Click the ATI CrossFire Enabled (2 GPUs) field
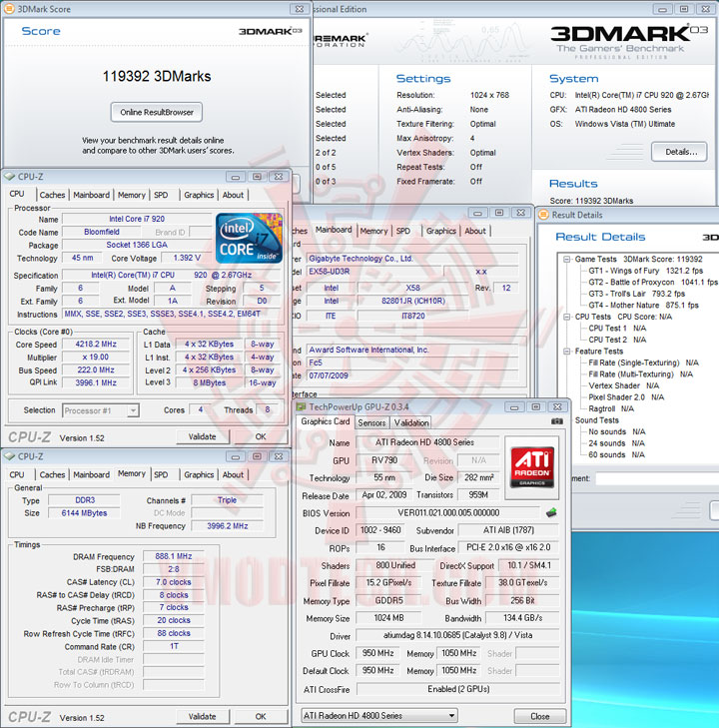 [458, 689]
